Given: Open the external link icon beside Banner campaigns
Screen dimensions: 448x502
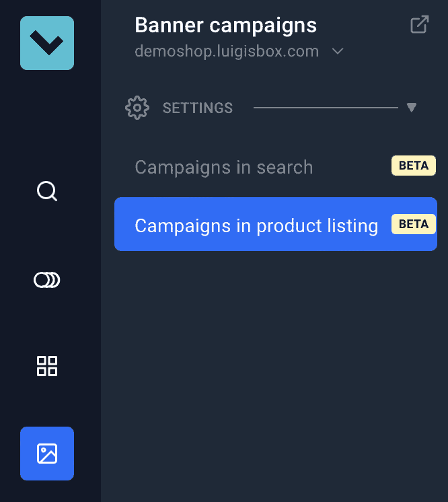Looking at the screenshot, I should tap(419, 26).
